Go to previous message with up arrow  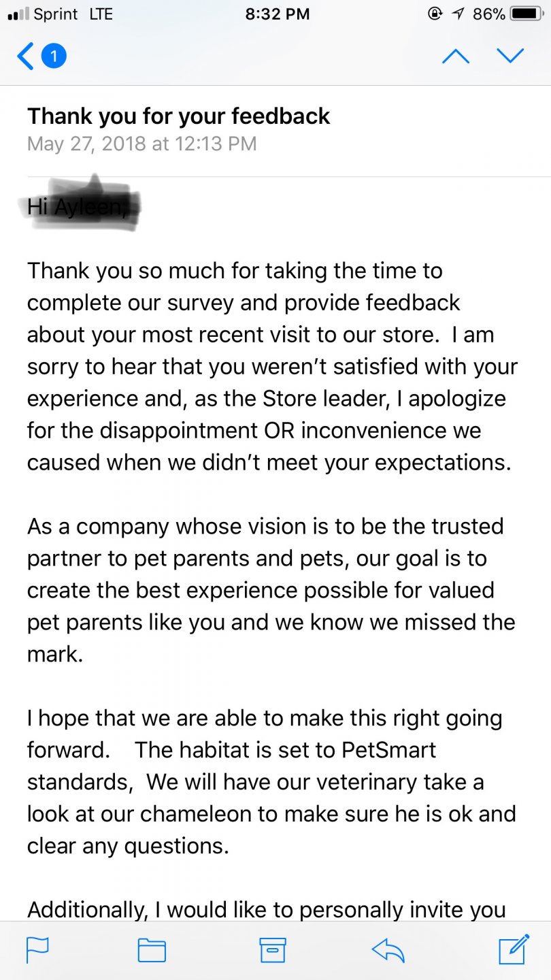click(455, 56)
